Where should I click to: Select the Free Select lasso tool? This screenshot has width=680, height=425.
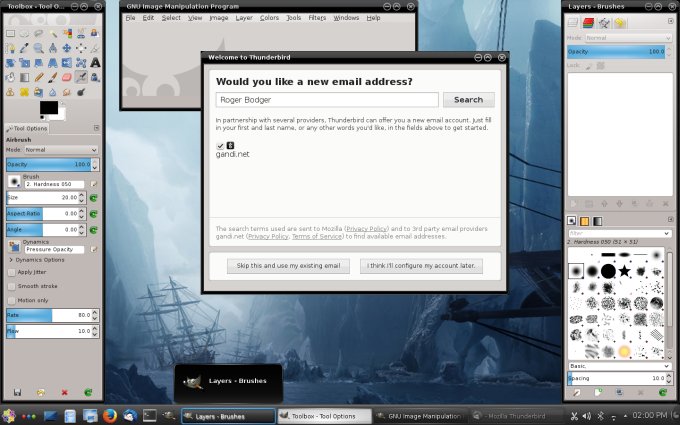click(x=39, y=33)
